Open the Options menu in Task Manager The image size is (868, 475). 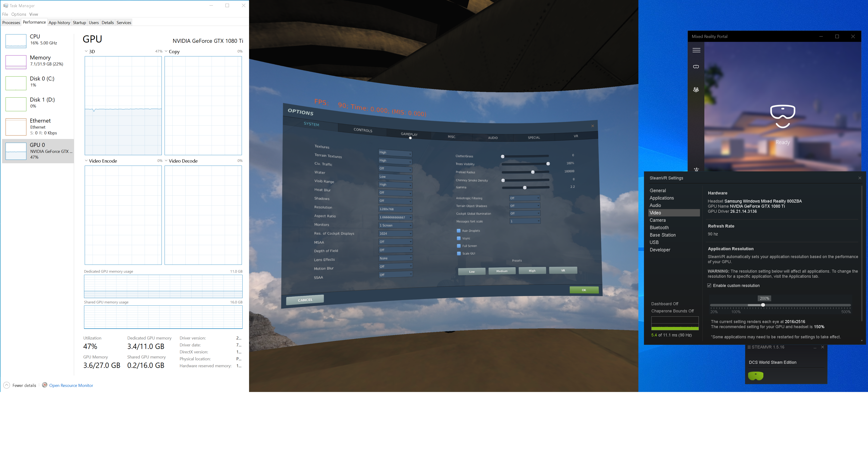pos(19,14)
